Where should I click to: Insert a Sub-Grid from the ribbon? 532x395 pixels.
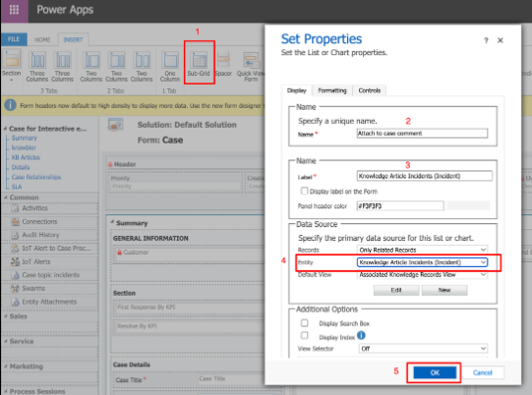(199, 64)
